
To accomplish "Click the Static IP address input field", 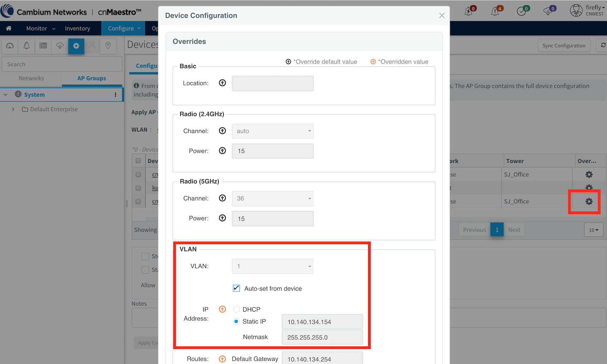I will (x=322, y=322).
